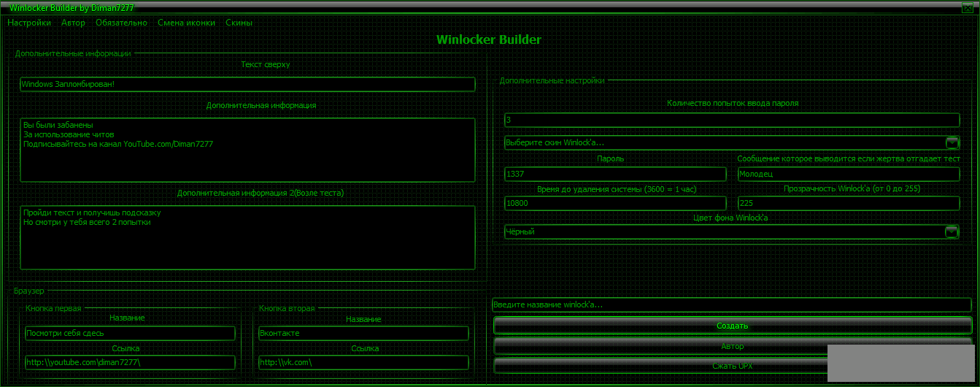980x387 pixels.
Task: Focus the Дополнительная информация text area
Action: pyautogui.click(x=247, y=150)
